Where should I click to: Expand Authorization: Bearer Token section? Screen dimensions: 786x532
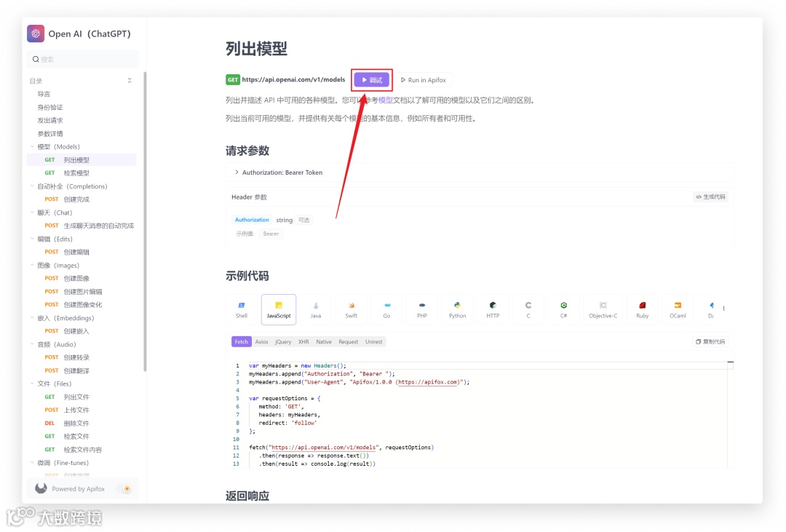coord(479,172)
